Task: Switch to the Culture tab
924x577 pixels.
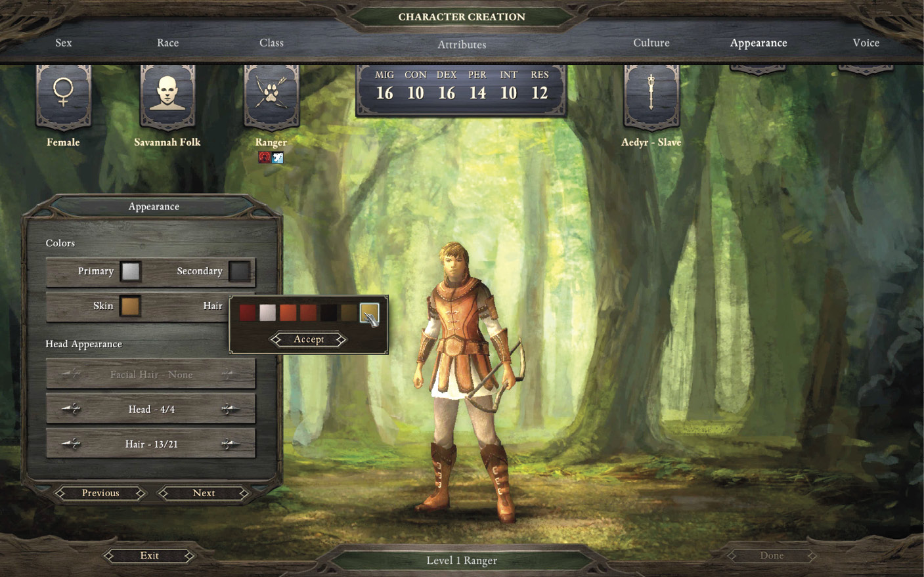Action: pos(651,43)
